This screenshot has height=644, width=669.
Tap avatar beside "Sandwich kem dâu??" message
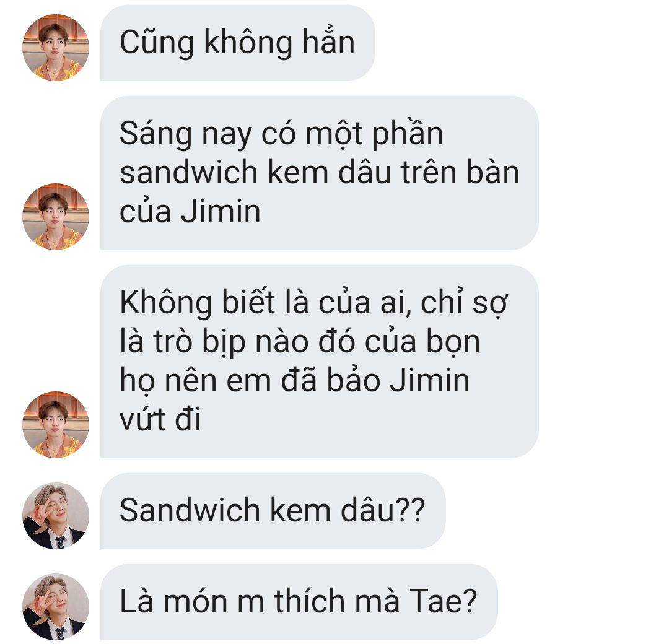56,516
